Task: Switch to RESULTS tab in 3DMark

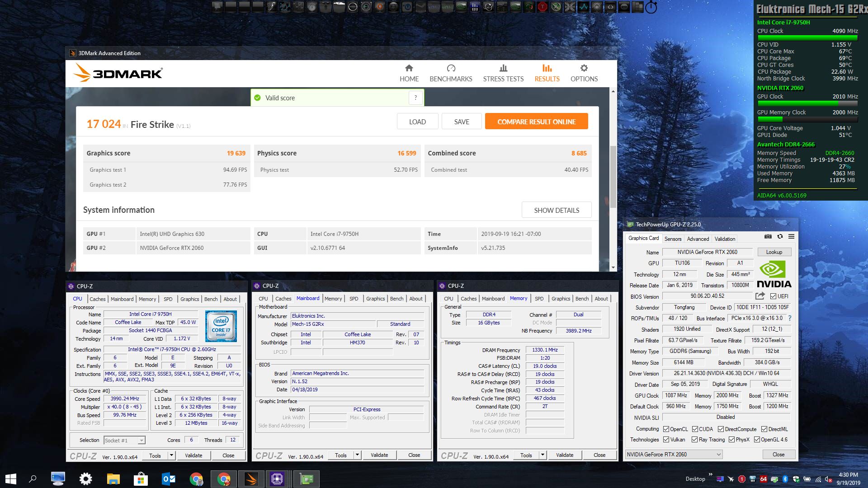Action: coord(547,73)
